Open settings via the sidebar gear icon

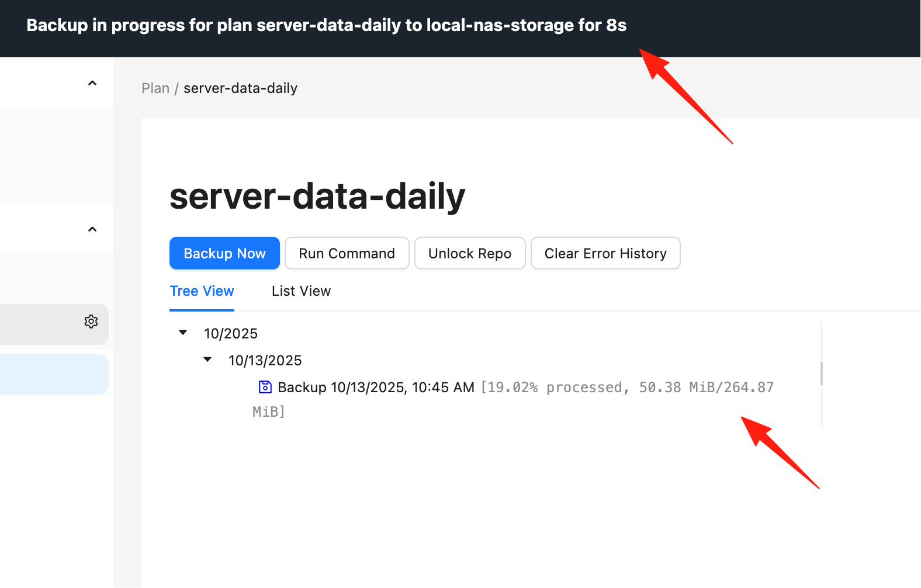pos(91,321)
